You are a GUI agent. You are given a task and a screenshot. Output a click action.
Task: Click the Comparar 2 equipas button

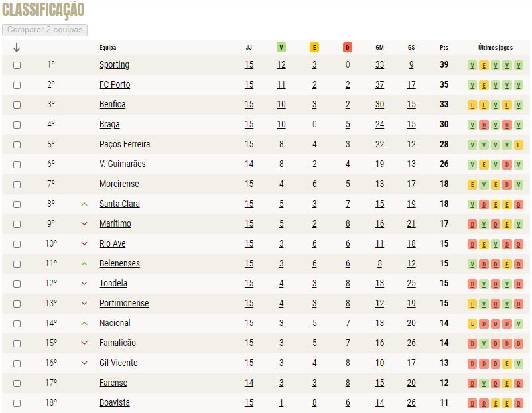pos(45,30)
